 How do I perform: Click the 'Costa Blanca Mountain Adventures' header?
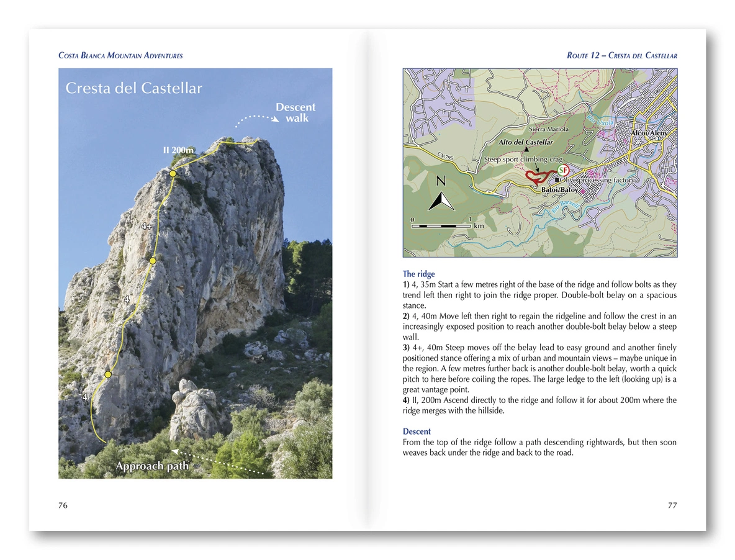pos(120,56)
